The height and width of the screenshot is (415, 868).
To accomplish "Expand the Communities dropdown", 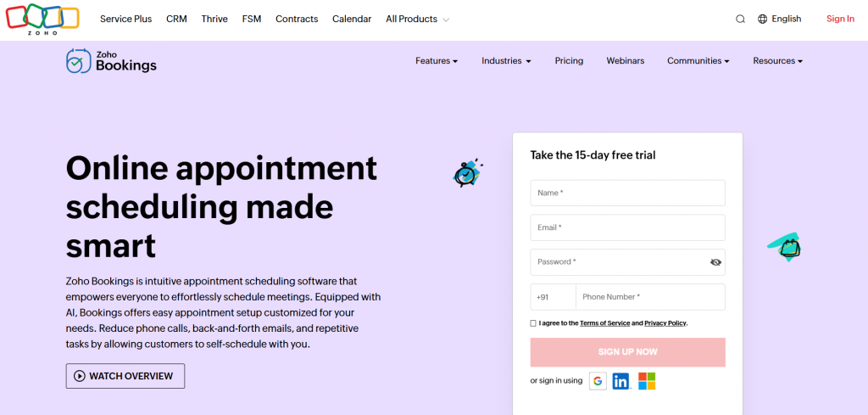I will [x=698, y=61].
